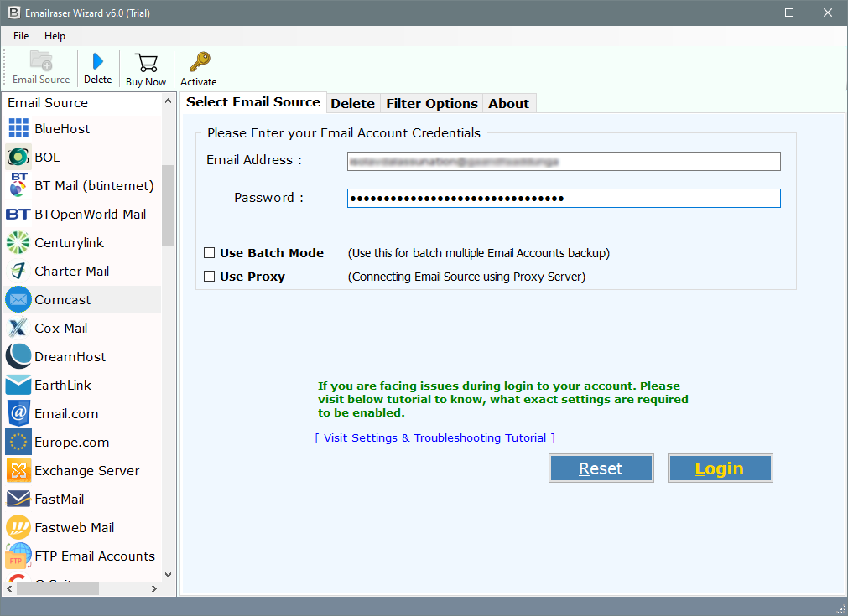Switch to the Select Email Source tab
This screenshot has width=848, height=616.
tap(253, 102)
